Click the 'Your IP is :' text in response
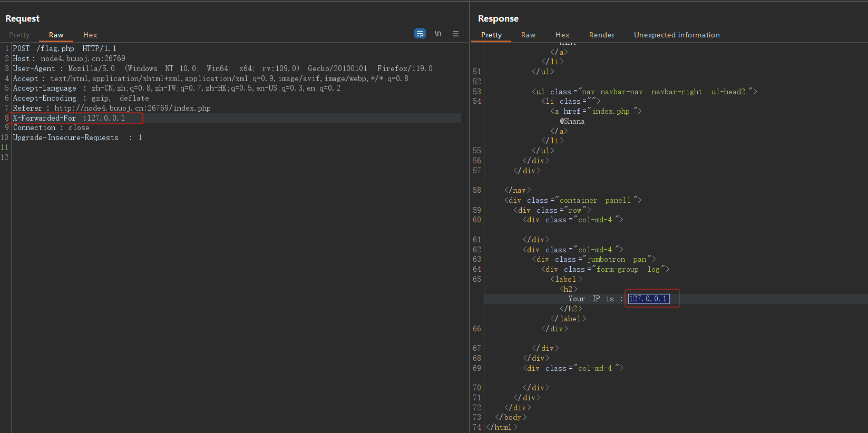Screen dimensions: 868x433 point(595,299)
